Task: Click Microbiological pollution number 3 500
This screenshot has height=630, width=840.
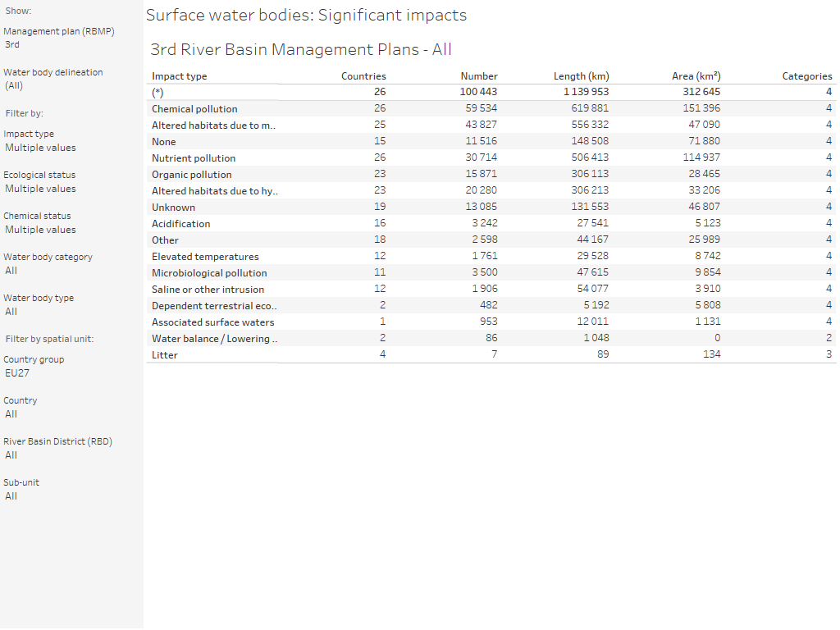Action: tap(484, 272)
